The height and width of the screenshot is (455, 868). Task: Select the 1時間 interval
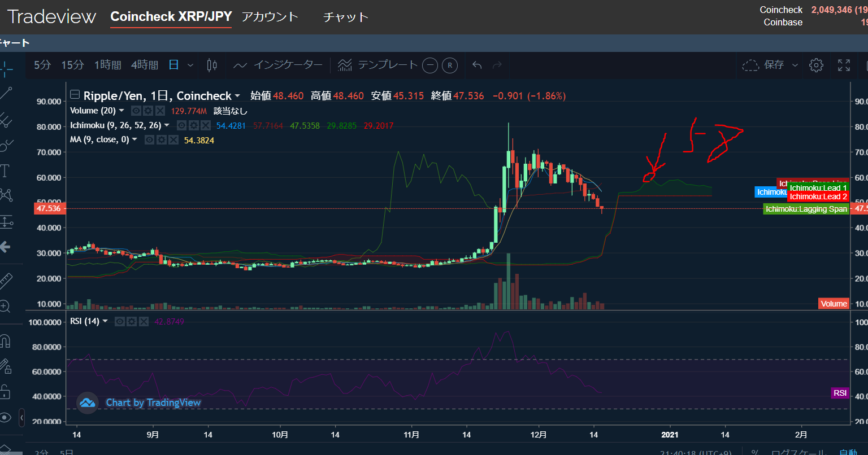pos(107,65)
